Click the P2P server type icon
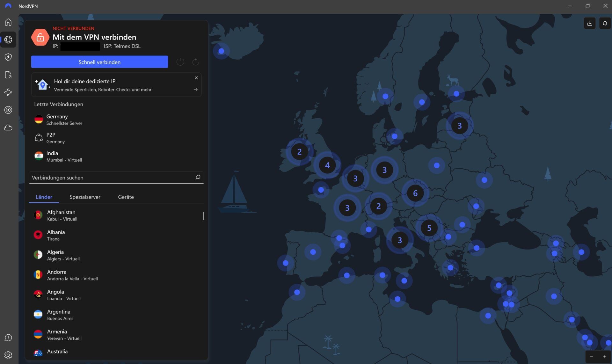 [39, 138]
